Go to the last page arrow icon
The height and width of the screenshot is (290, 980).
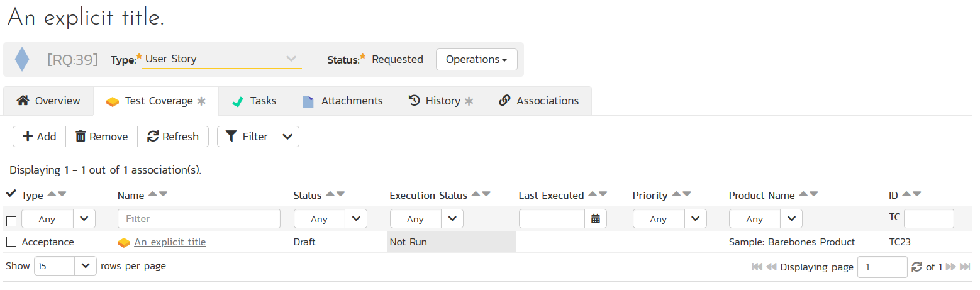tap(965, 267)
